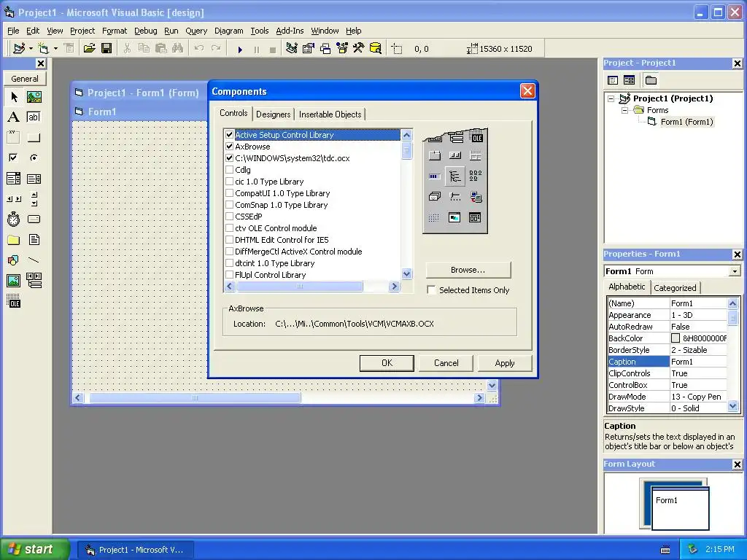This screenshot has width=747, height=560.
Task: Enable Selected Items Only checkbox
Action: (x=432, y=290)
